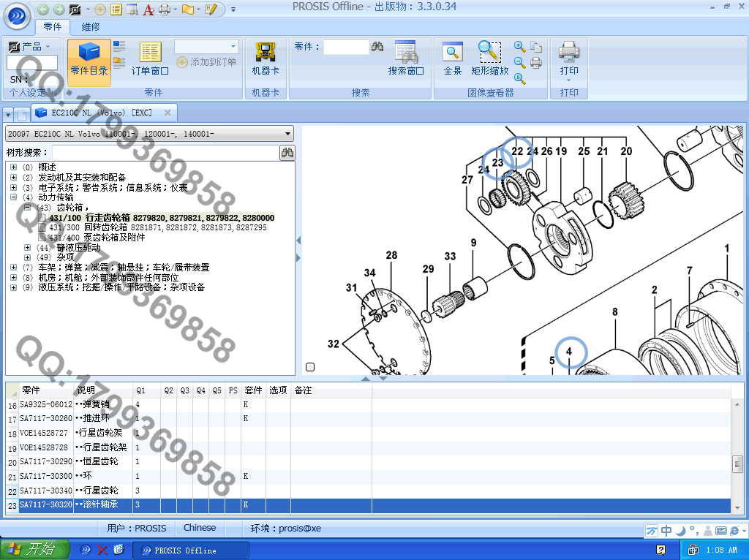Select the EC210C NL (Volvo) document tab

pos(101,113)
